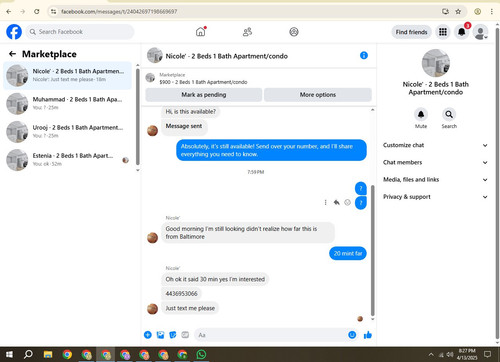Go back using Marketplace back arrow
The image size is (500, 362).
click(13, 54)
